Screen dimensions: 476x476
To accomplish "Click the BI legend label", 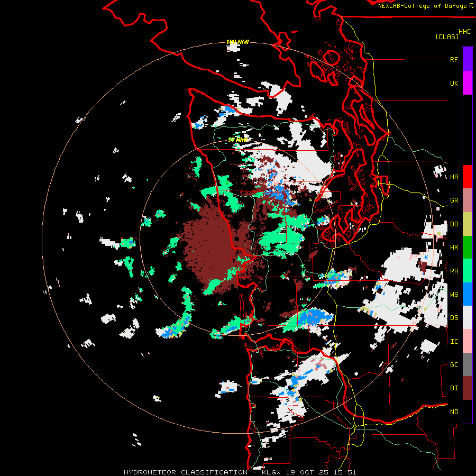I will [x=454, y=388].
